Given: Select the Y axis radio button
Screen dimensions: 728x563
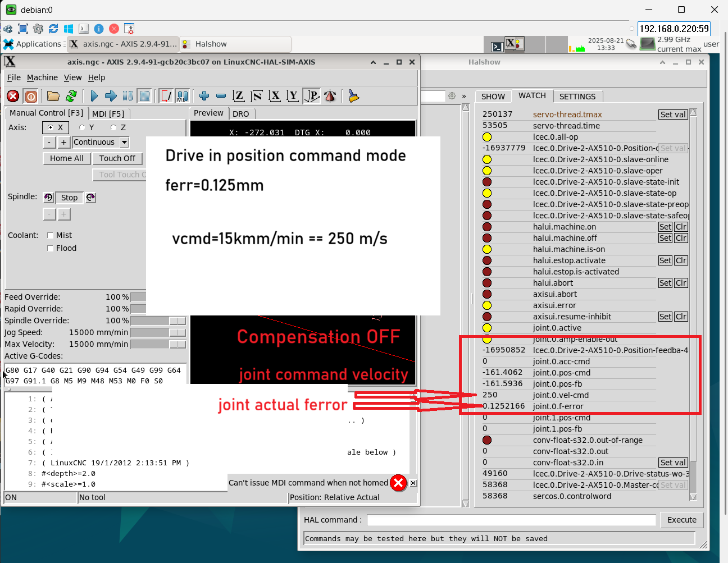Looking at the screenshot, I should pyautogui.click(x=83, y=127).
